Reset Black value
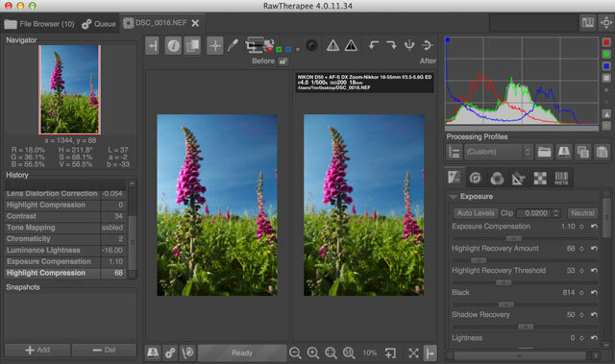 point(594,293)
